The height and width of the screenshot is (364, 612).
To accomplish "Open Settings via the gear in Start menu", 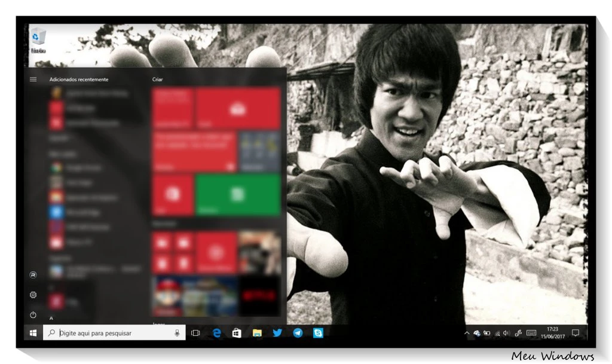I will [33, 294].
